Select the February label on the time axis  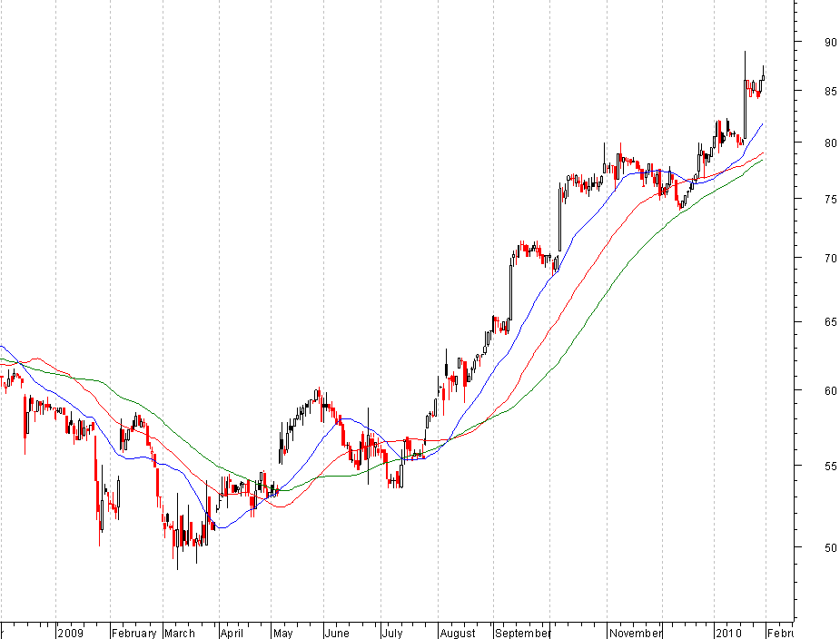(133, 634)
